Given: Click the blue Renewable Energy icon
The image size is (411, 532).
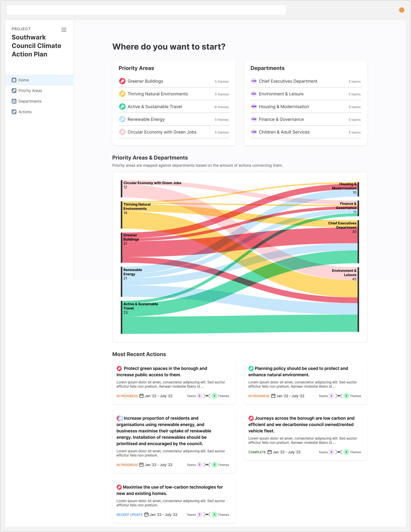Looking at the screenshot, I should click(122, 119).
